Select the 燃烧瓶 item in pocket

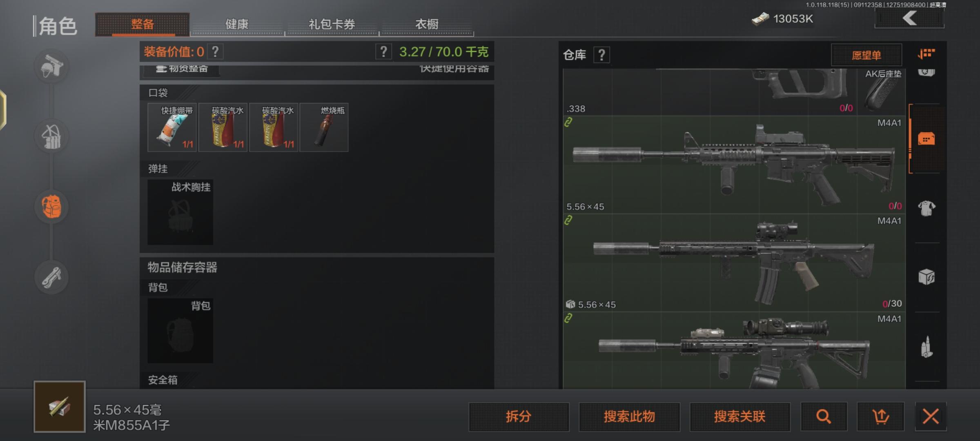coord(324,127)
